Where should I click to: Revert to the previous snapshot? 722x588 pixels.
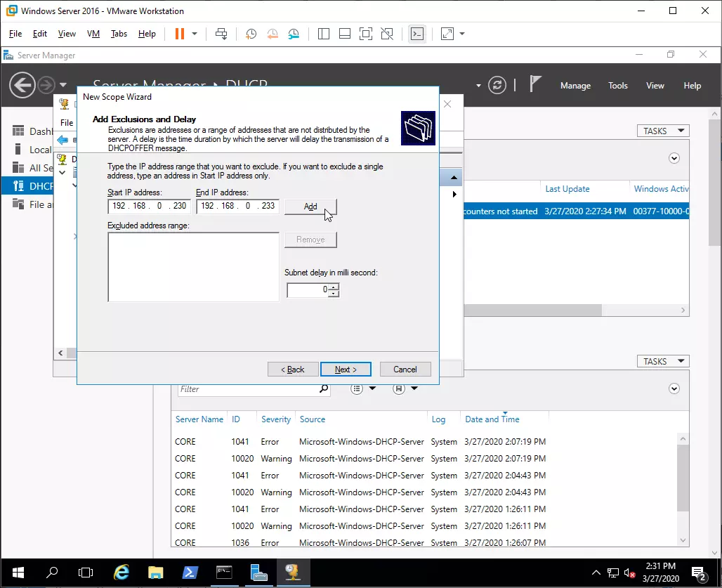click(273, 34)
